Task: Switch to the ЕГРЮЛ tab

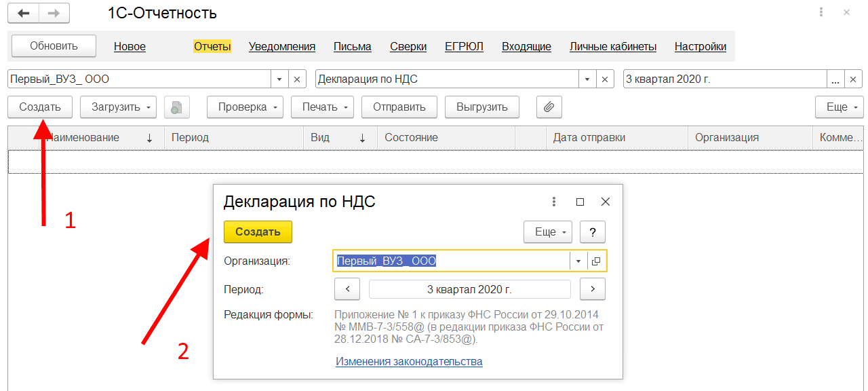Action: click(465, 47)
